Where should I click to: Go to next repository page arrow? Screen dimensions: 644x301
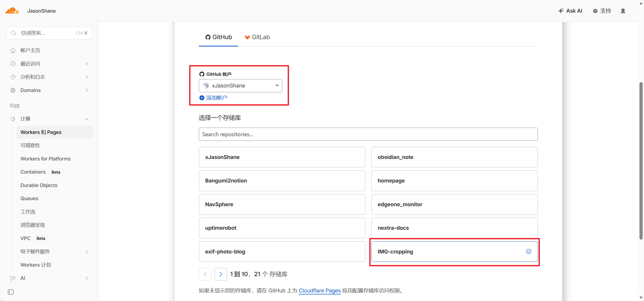(x=221, y=274)
